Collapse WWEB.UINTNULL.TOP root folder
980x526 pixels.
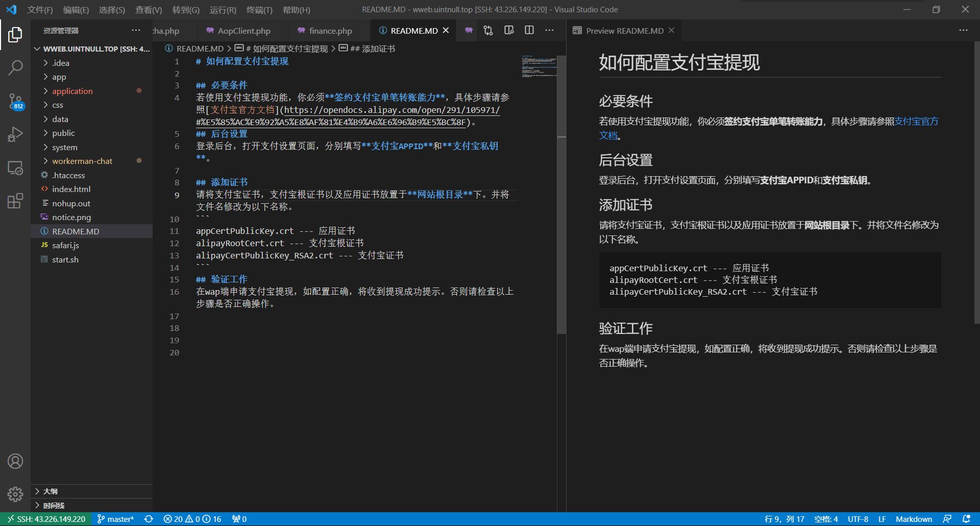coord(92,49)
